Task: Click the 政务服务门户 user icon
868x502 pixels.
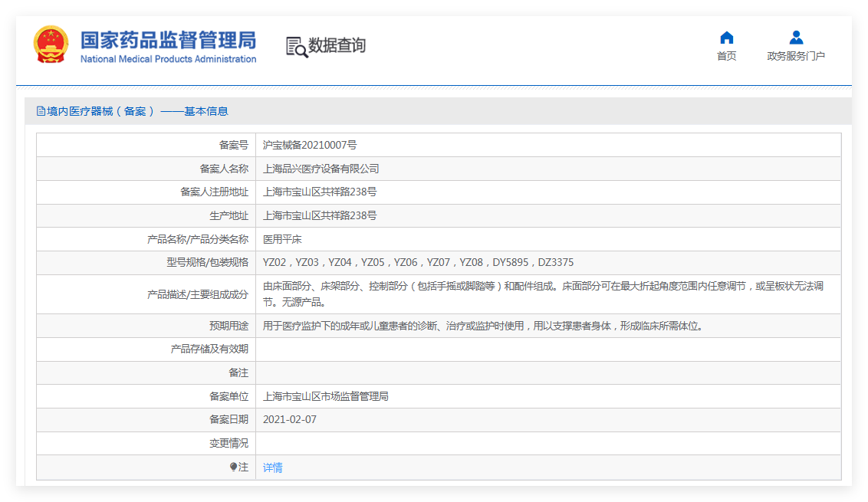Action: [796, 38]
